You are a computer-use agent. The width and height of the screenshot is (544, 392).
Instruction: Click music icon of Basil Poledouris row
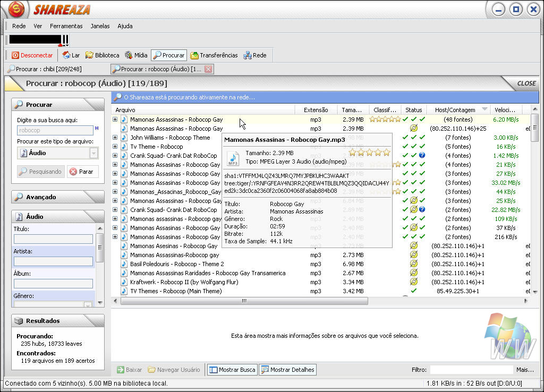pos(124,264)
